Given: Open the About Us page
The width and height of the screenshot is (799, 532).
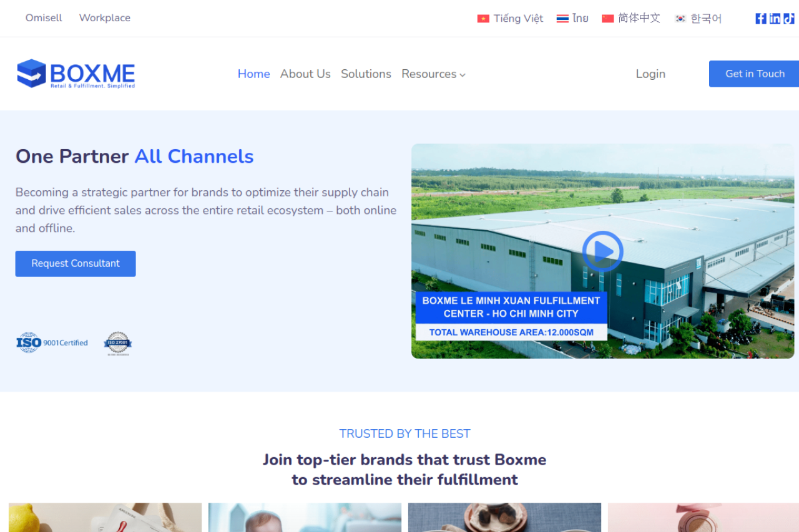Looking at the screenshot, I should click(305, 74).
